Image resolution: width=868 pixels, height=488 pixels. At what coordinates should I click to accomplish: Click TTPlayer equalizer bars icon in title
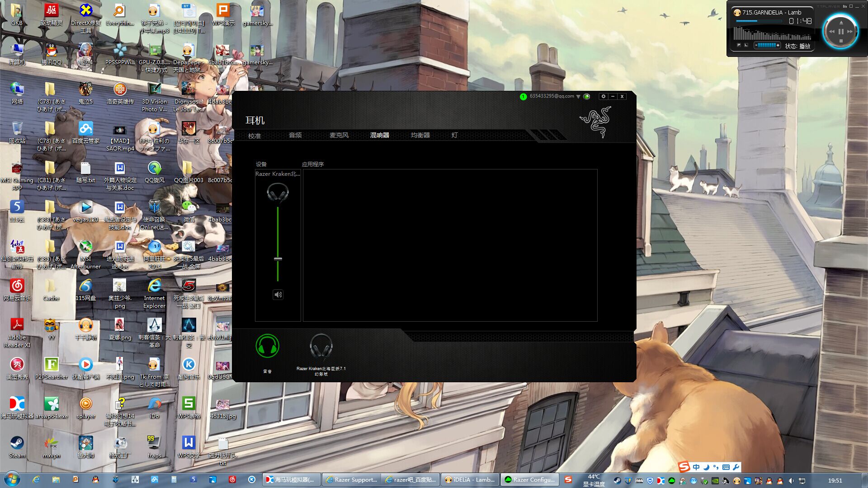click(x=844, y=6)
